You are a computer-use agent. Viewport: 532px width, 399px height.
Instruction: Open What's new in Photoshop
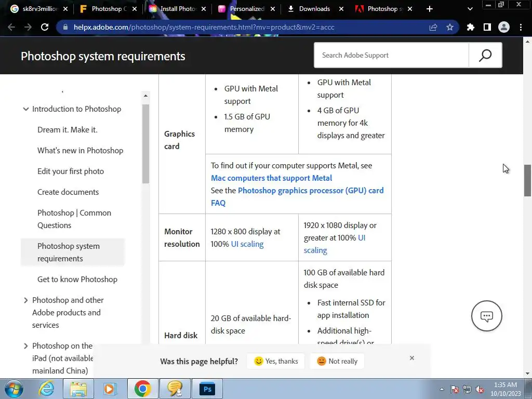click(x=80, y=150)
